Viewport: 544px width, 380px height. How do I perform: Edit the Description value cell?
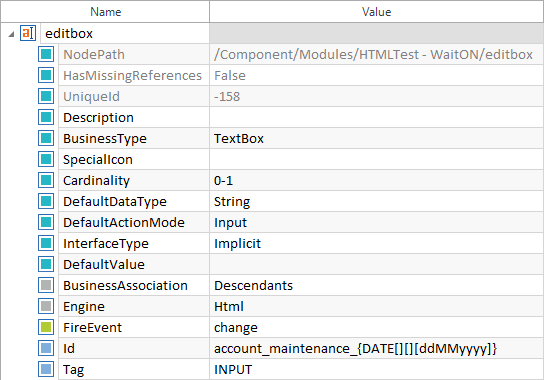(x=376, y=117)
